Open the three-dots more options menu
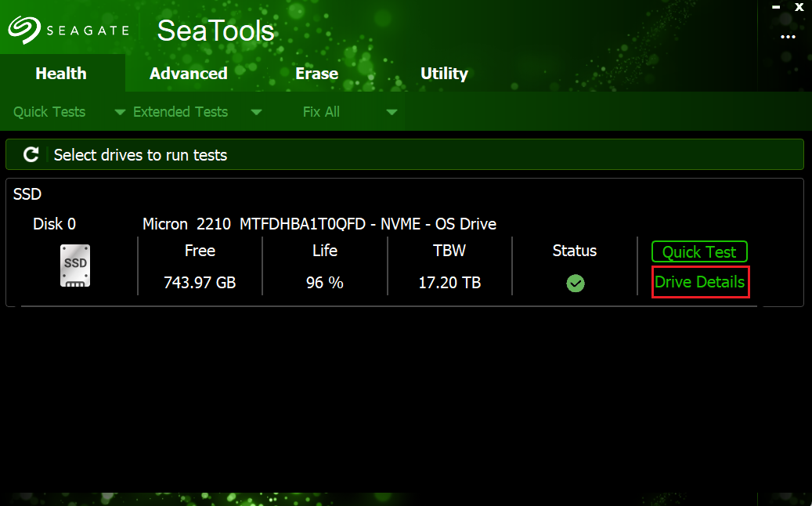Image resolution: width=812 pixels, height=506 pixels. [x=789, y=37]
